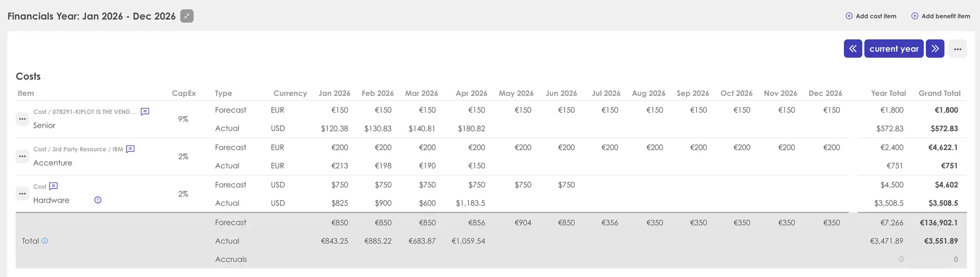
Task: Click the Add benefit item plus icon
Action: tap(915, 16)
